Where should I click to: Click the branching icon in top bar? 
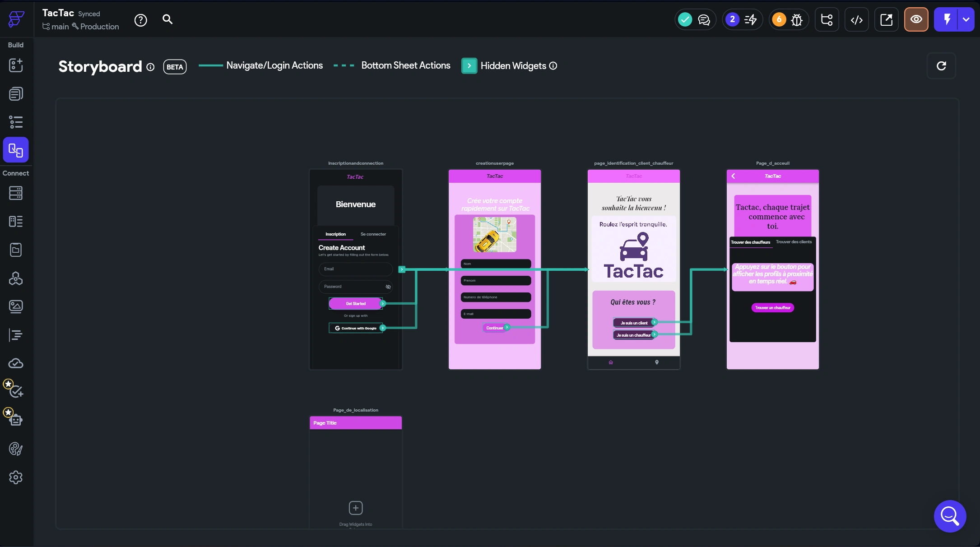coord(827,19)
